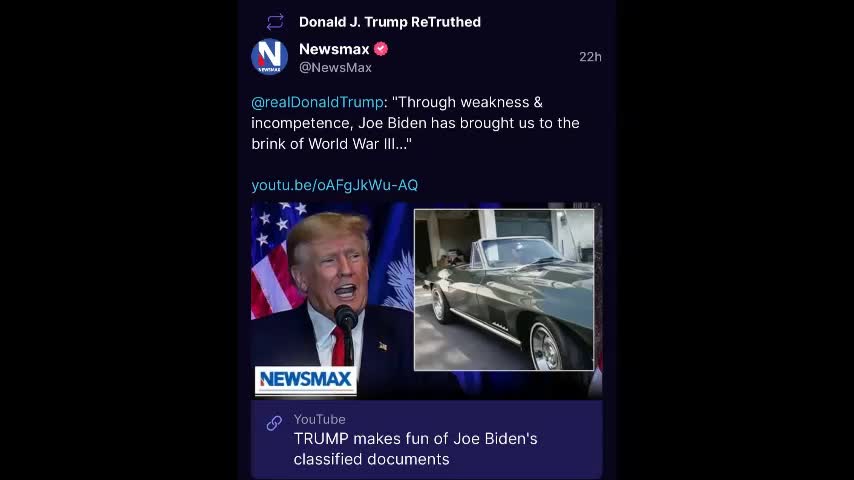Click the 22h post timestamp
854x480 pixels.
(590, 57)
